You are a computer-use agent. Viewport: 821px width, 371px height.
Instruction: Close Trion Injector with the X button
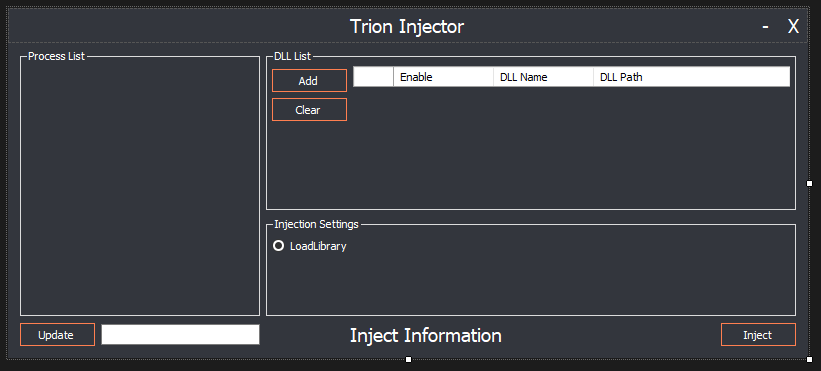click(793, 26)
